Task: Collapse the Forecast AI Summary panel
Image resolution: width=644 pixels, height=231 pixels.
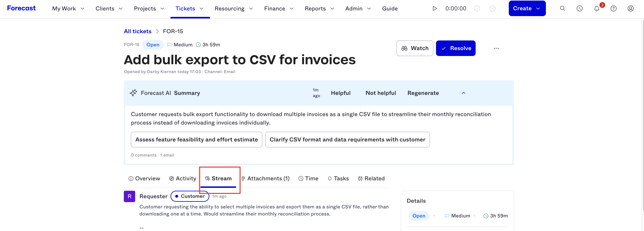Action: tap(463, 93)
